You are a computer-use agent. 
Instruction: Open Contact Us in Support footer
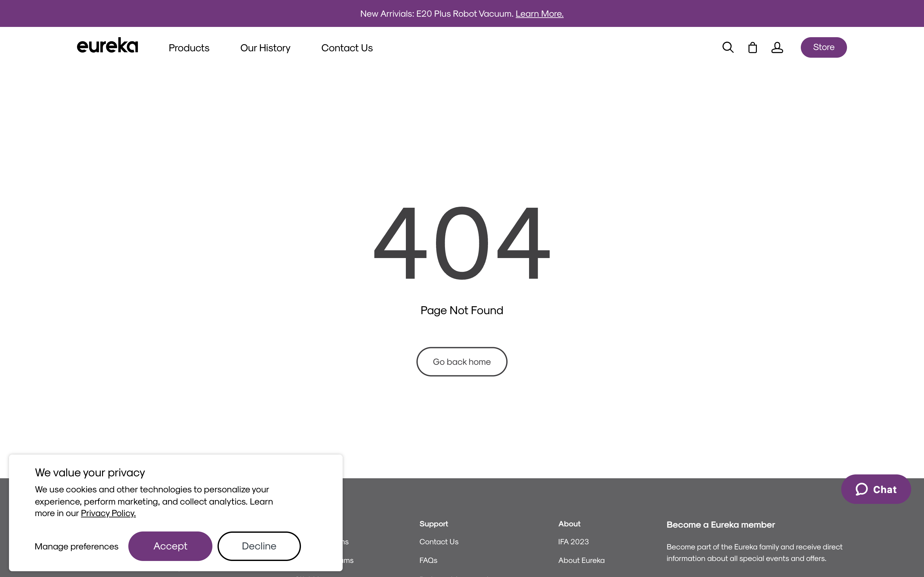tap(438, 541)
